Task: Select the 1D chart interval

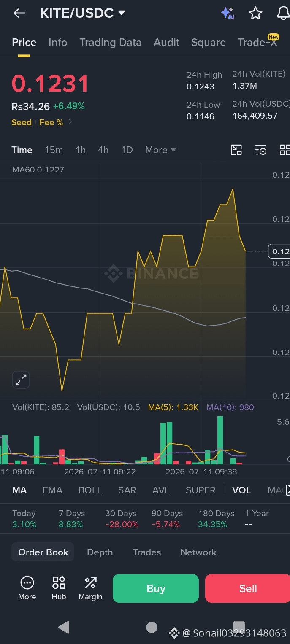Action: click(x=127, y=150)
